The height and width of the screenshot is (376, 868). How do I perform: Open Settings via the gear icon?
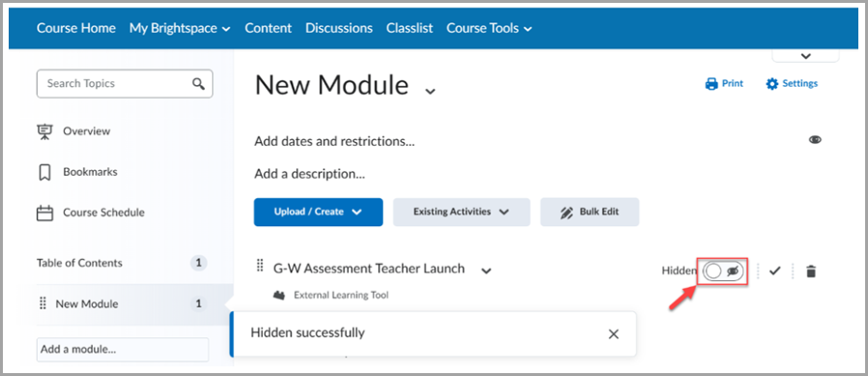pyautogui.click(x=771, y=84)
